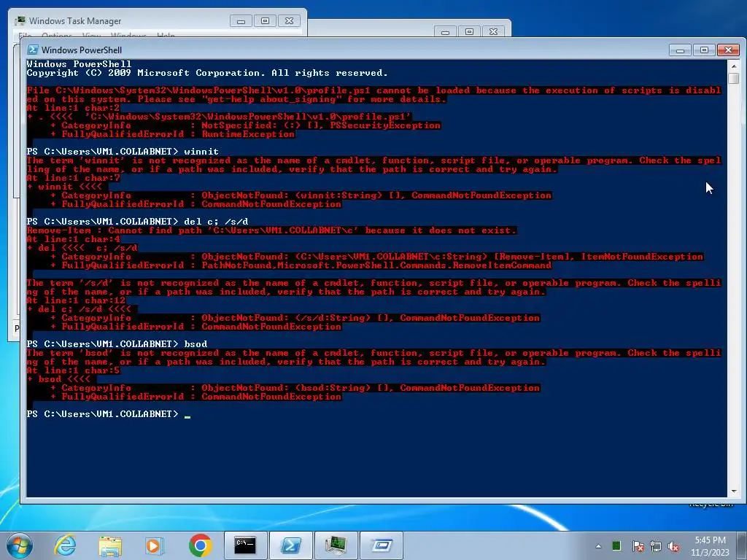Viewport: 747px width, 560px height.
Task: Click the green CPU meter tray icon
Action: pyautogui.click(x=616, y=546)
